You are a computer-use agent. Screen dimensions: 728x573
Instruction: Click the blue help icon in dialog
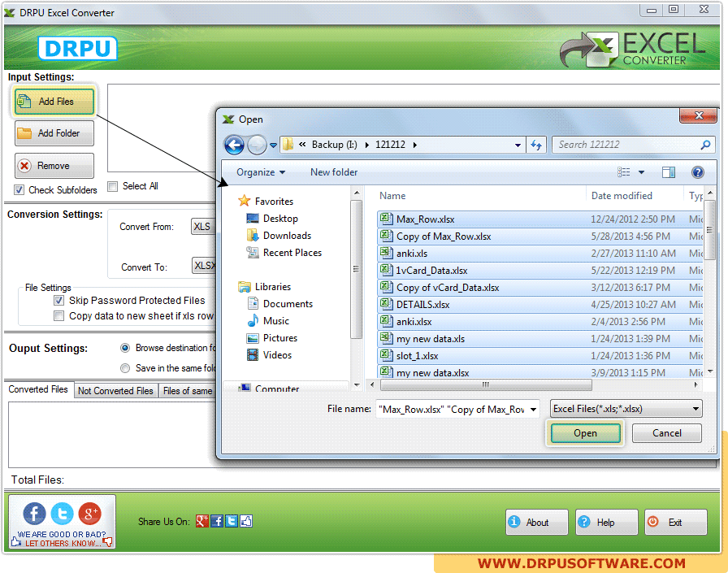point(698,172)
